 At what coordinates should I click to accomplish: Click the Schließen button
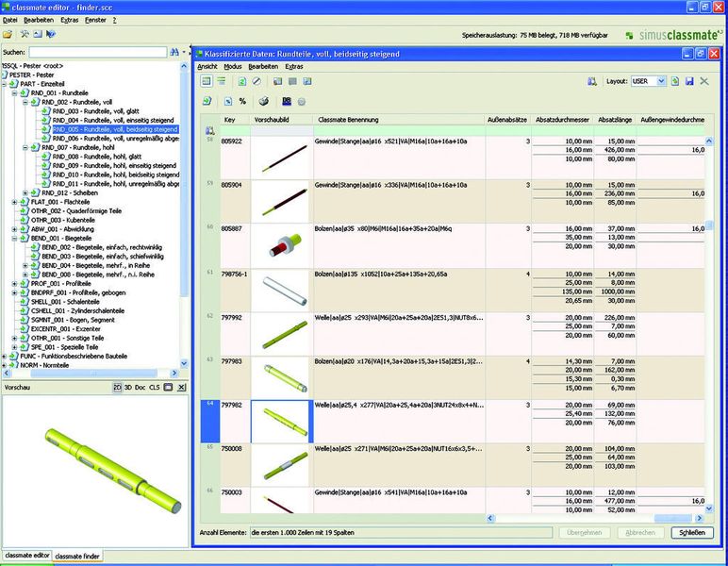pyautogui.click(x=692, y=533)
